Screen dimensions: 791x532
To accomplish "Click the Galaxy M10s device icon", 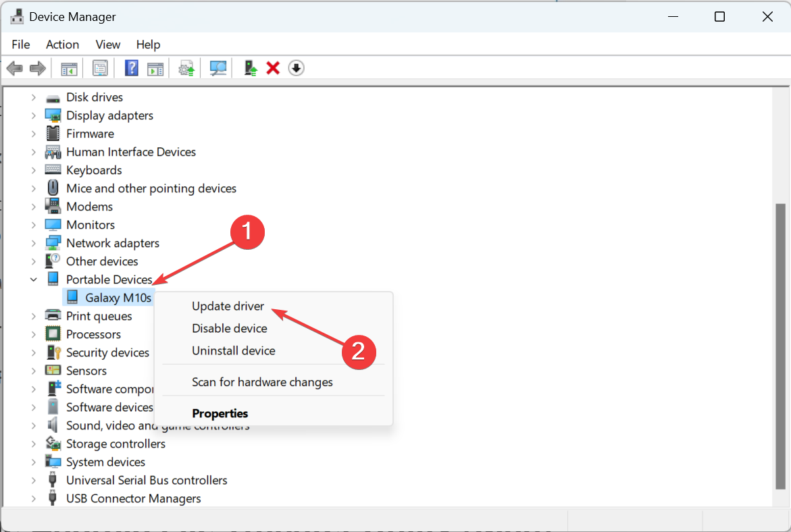I will (x=72, y=297).
